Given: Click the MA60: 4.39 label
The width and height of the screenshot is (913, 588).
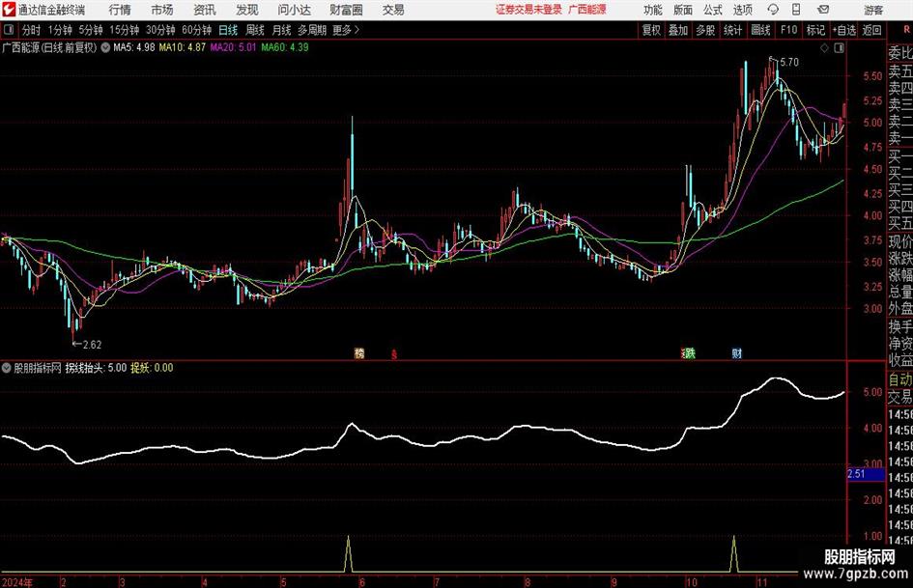Looking at the screenshot, I should (x=285, y=47).
